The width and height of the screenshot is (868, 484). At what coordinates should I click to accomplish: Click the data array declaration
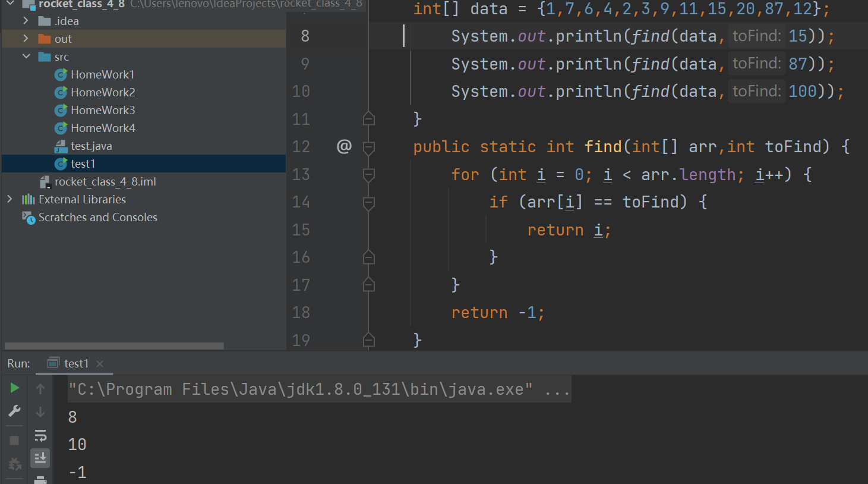point(621,9)
